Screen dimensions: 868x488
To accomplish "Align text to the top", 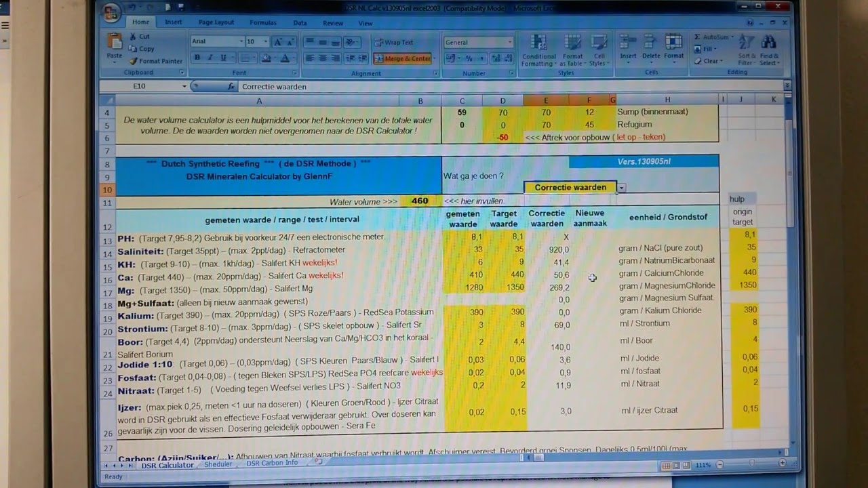I will point(309,42).
